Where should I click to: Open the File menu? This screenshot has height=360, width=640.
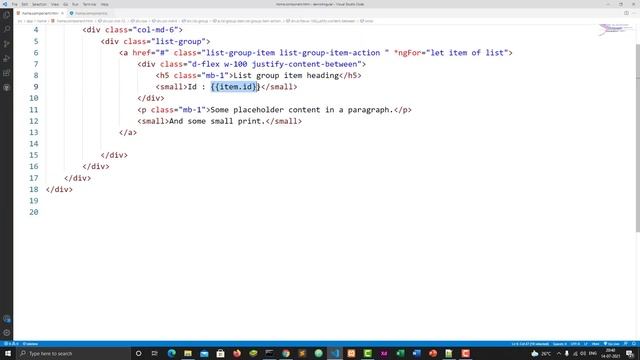coord(15,4)
